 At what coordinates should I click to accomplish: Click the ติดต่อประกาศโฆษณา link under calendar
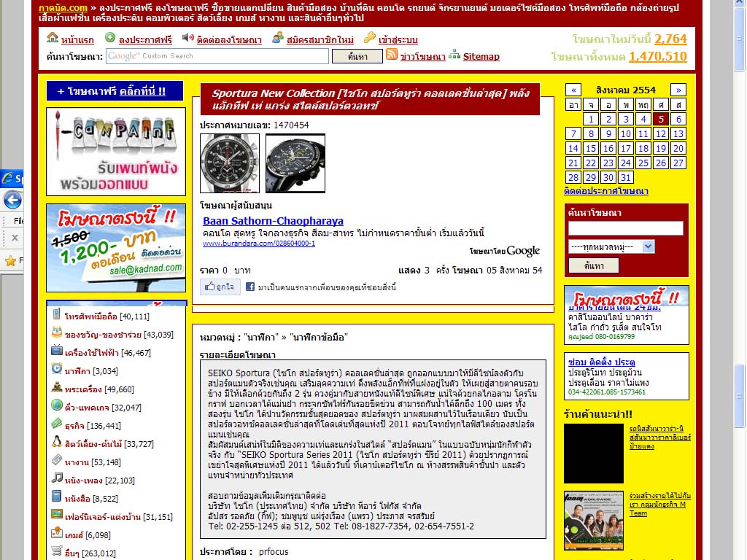point(606,191)
